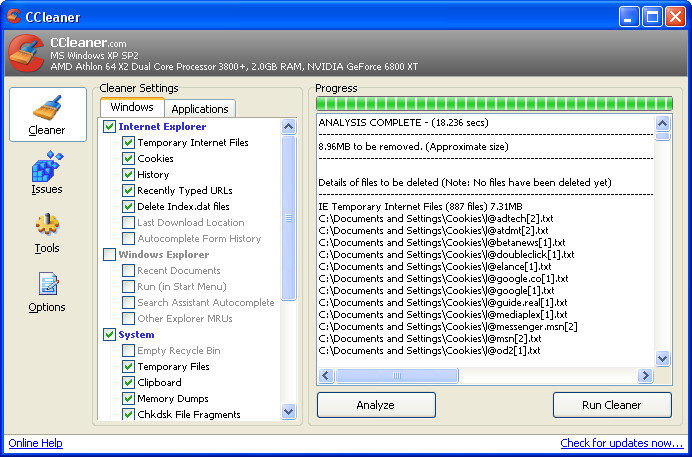Open the Cleaner section broom icon

[47, 107]
